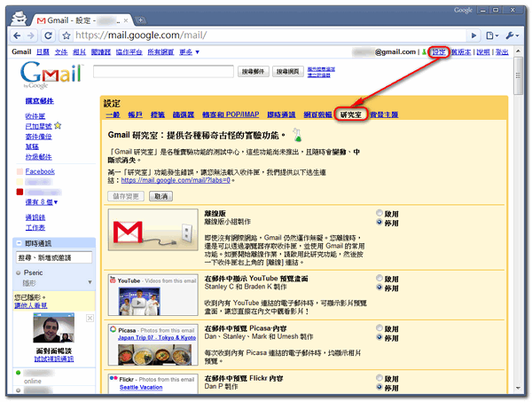Click the browser back arrow
Image resolution: width=532 pixels, height=402 pixels.
(x=17, y=35)
